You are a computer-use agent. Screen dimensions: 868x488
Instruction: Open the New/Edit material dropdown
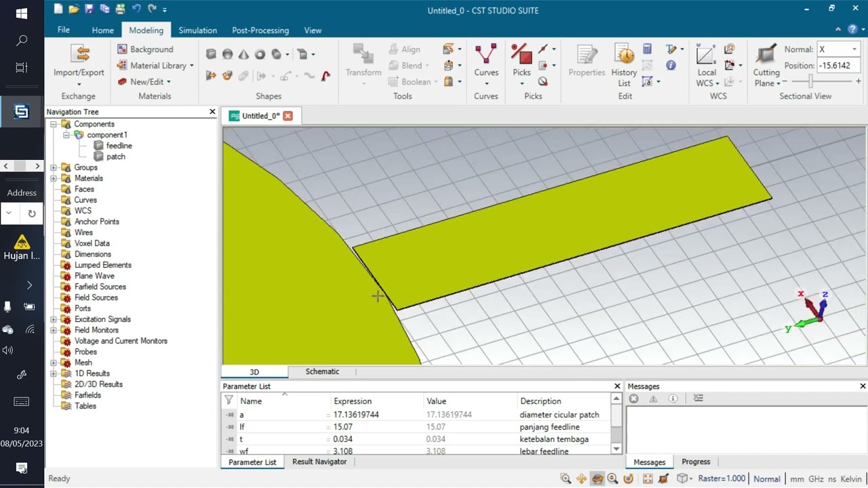pos(144,82)
